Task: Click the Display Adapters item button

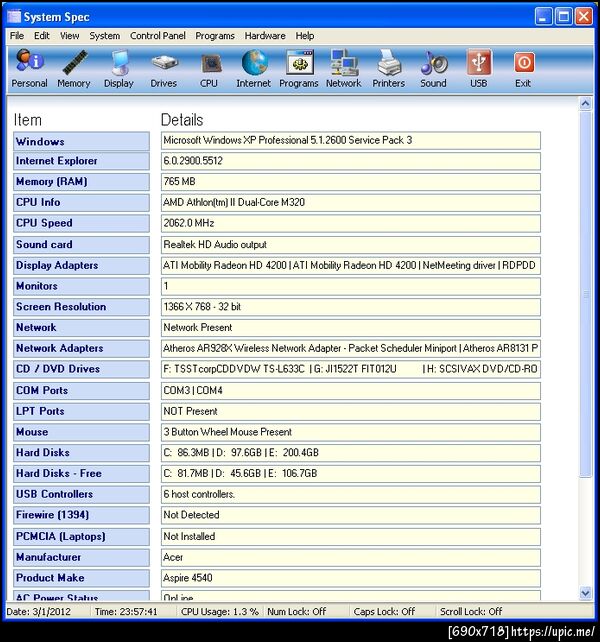Action: [x=81, y=266]
